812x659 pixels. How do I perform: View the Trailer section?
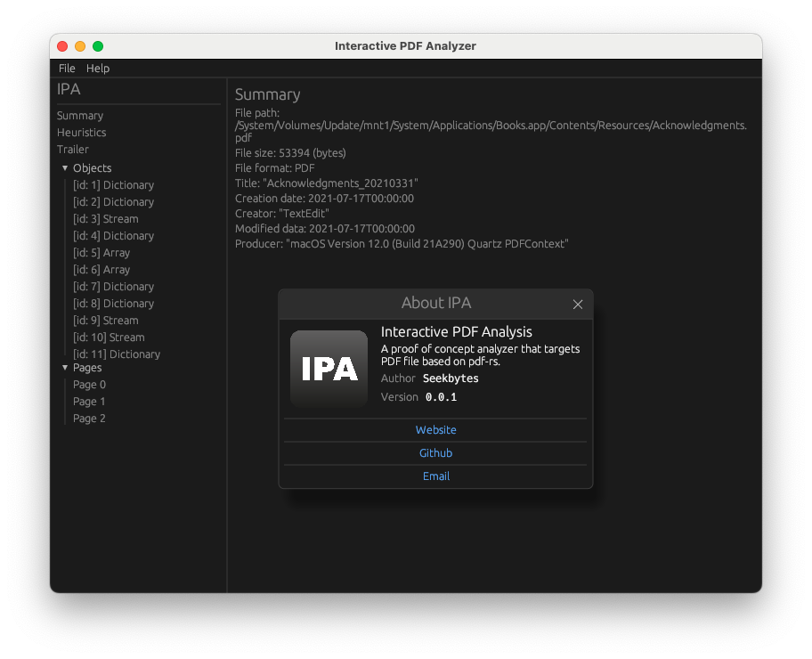(72, 149)
